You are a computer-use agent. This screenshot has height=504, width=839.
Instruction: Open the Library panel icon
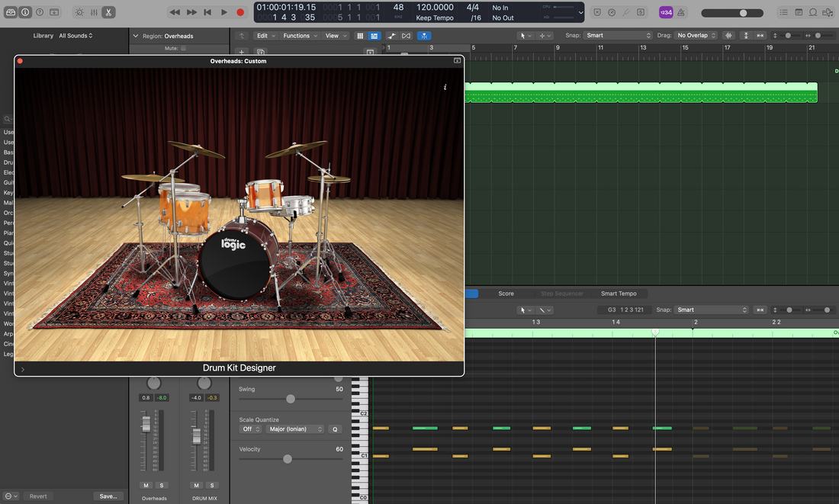point(11,12)
